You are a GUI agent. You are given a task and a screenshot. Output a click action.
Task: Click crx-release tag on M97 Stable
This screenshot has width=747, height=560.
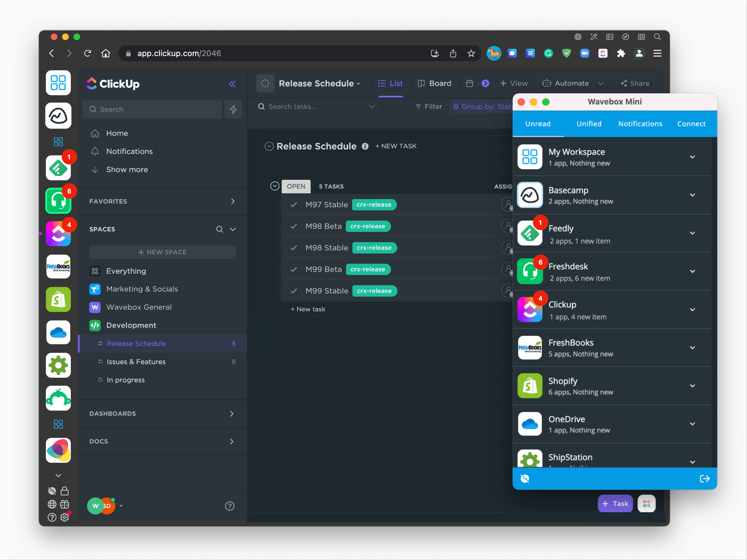374,205
